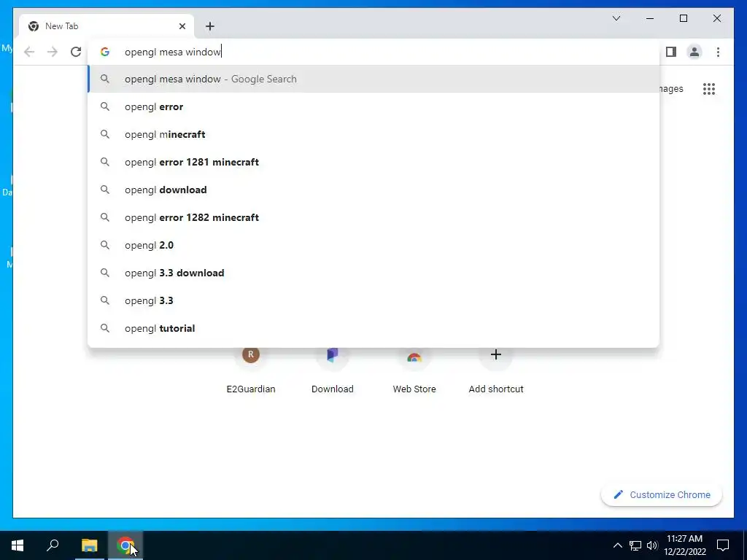
Task: Close the New Tab tab
Action: click(182, 26)
